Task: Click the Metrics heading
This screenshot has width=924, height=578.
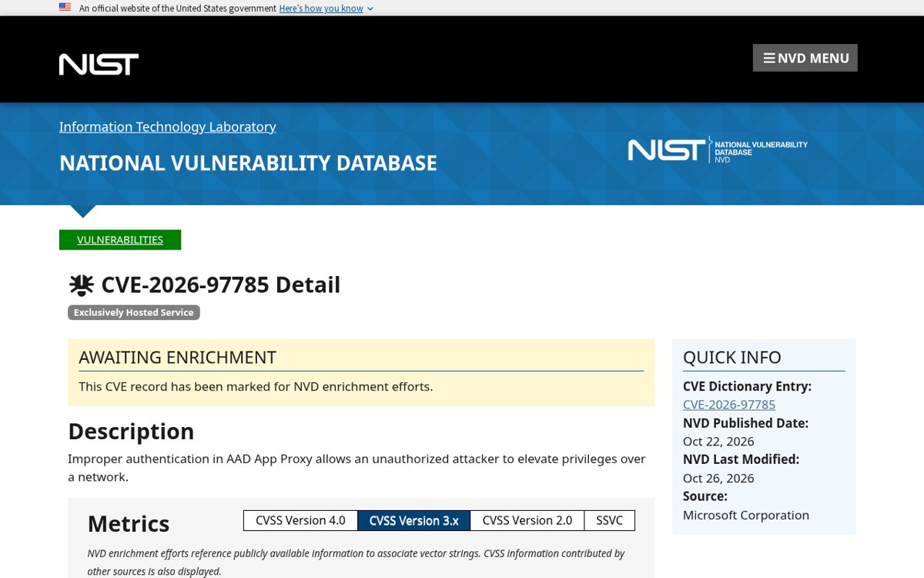Action: point(129,523)
